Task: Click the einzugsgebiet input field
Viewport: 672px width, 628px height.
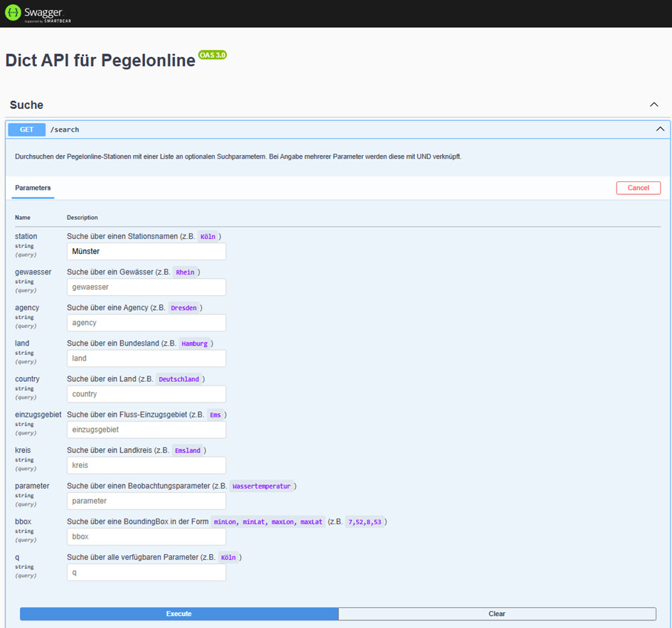Action: coord(146,430)
